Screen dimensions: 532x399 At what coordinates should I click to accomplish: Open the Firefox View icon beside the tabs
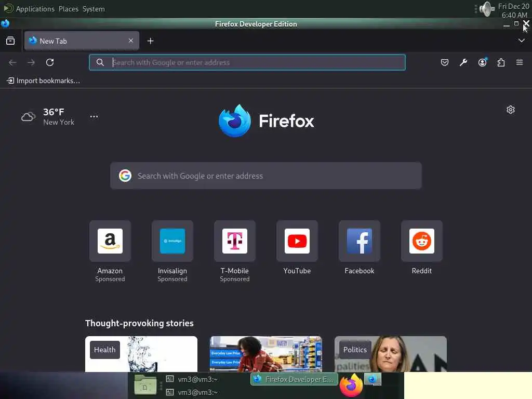(10, 41)
